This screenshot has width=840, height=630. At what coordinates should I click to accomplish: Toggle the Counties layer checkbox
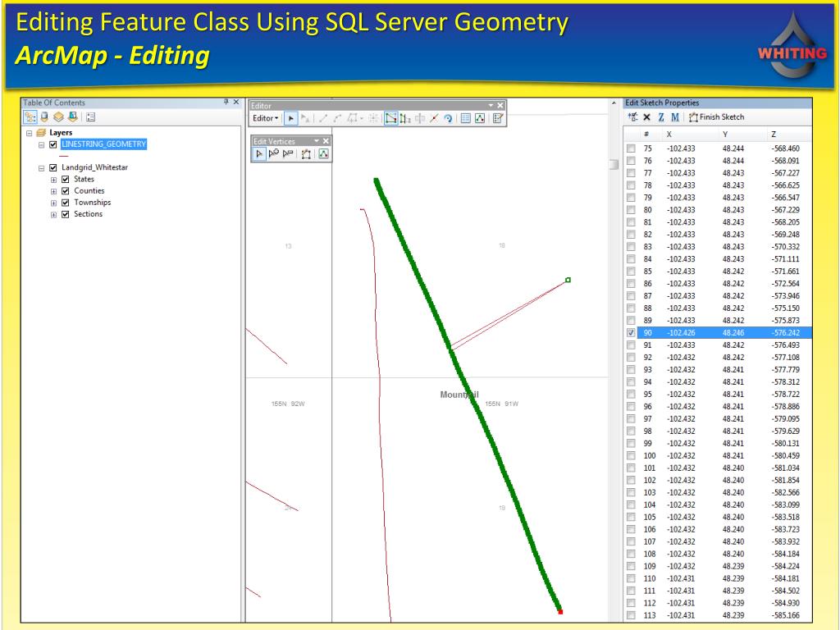[x=66, y=191]
